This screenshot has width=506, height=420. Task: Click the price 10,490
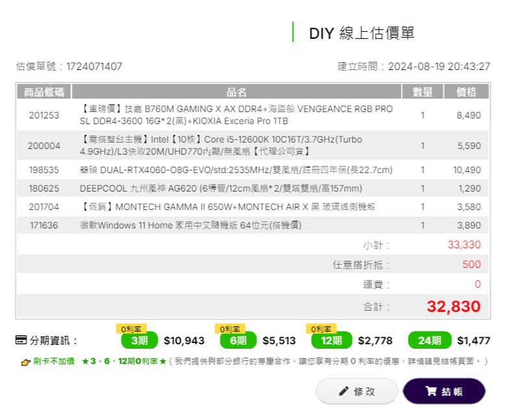click(x=467, y=170)
